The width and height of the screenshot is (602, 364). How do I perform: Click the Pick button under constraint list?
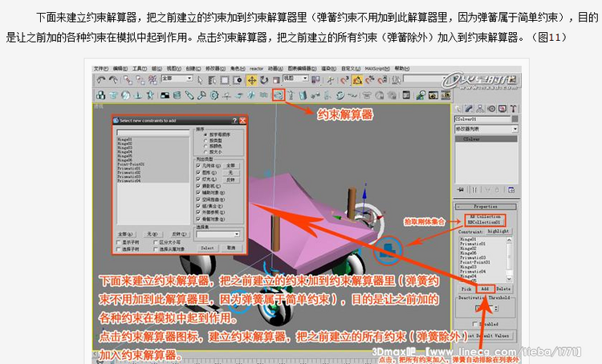466,289
